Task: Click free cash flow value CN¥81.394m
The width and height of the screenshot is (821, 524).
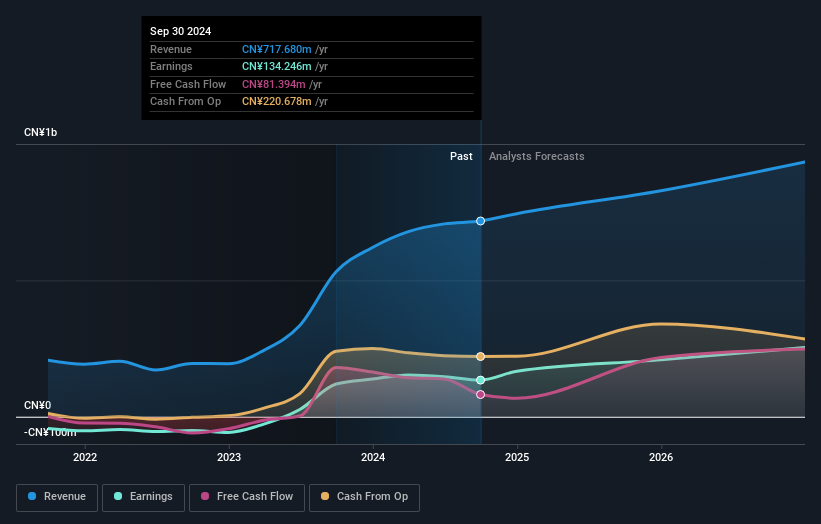Action: coord(273,84)
